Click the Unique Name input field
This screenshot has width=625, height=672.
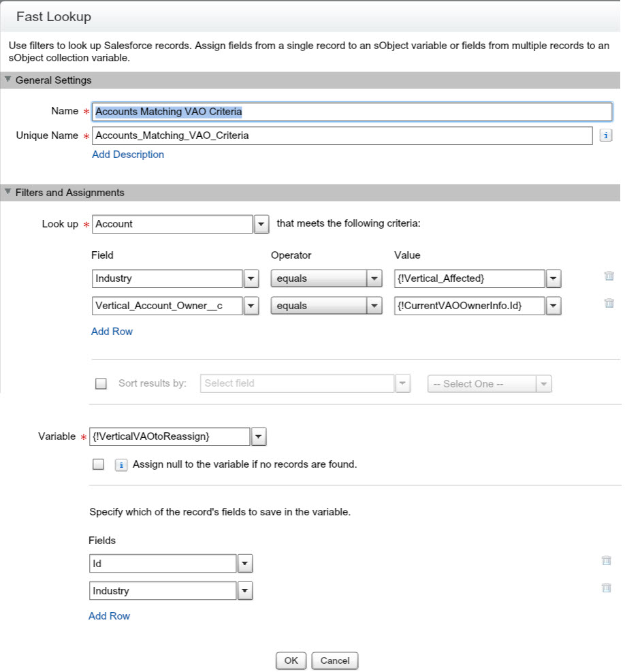pos(342,135)
